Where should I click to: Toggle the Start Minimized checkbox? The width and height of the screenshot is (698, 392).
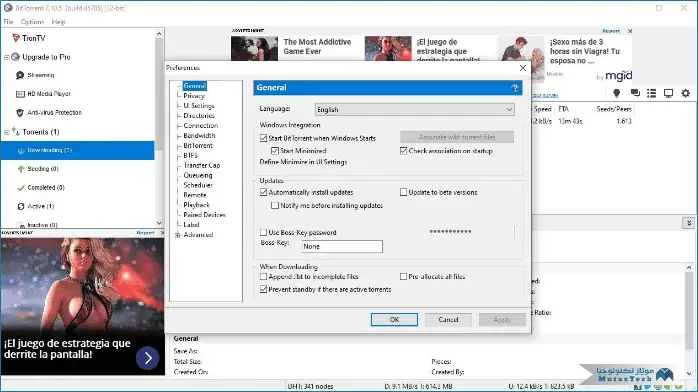click(275, 151)
